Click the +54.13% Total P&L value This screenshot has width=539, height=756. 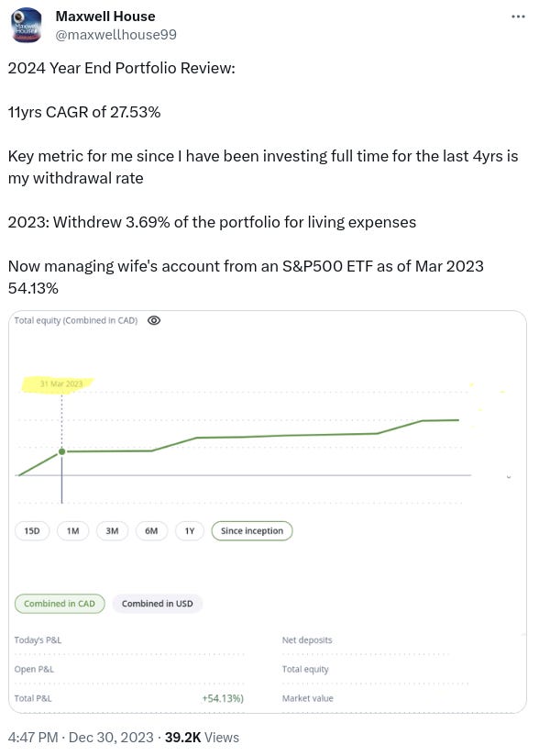pyautogui.click(x=223, y=698)
